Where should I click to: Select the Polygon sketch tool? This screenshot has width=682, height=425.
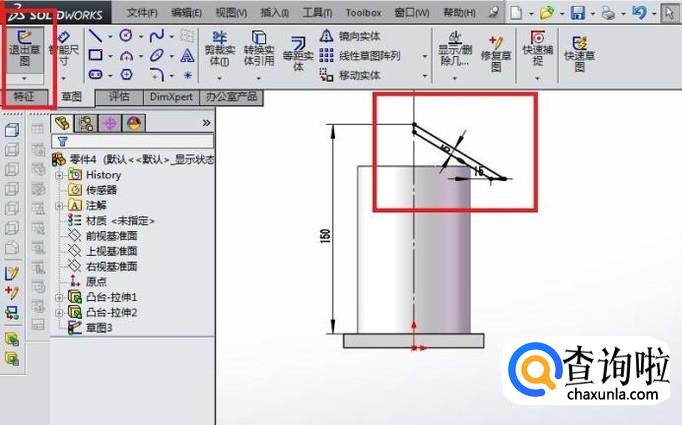tap(126, 75)
